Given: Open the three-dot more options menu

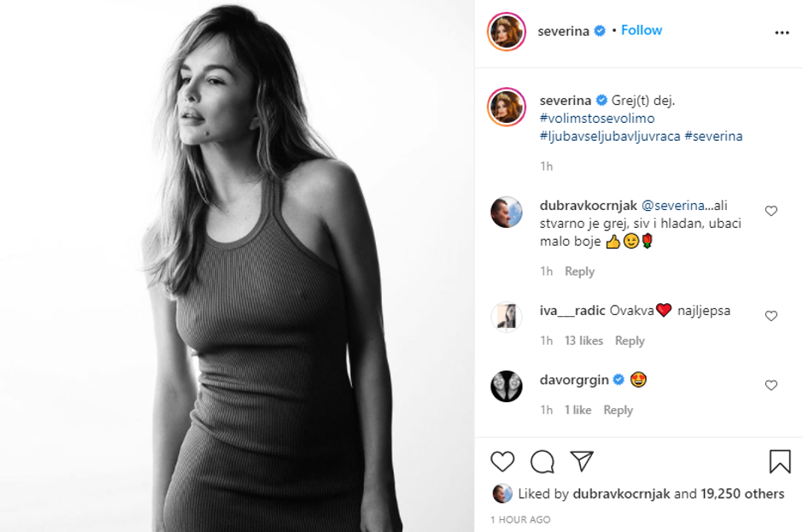Looking at the screenshot, I should [782, 32].
